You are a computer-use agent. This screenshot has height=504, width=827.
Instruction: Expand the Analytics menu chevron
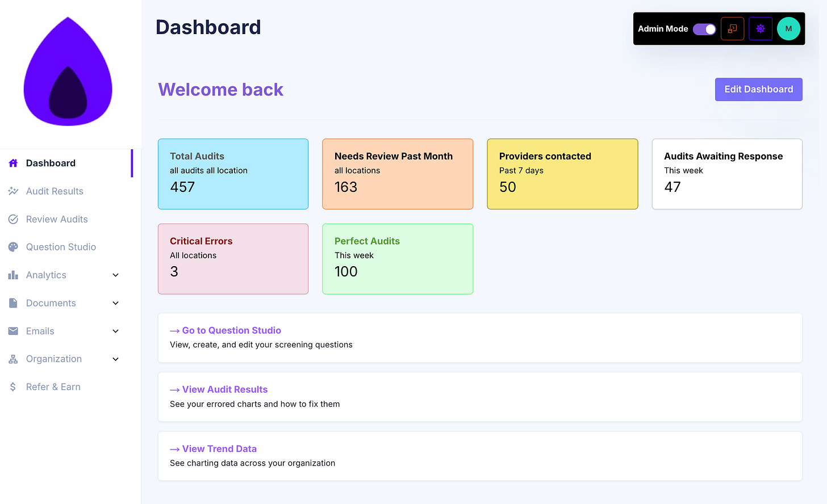(x=116, y=275)
